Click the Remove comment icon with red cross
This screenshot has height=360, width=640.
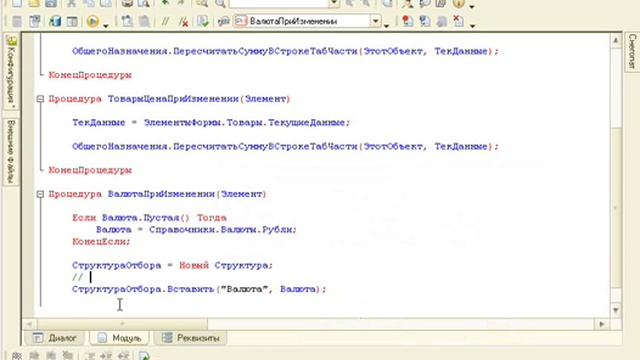pyautogui.click(x=183, y=22)
